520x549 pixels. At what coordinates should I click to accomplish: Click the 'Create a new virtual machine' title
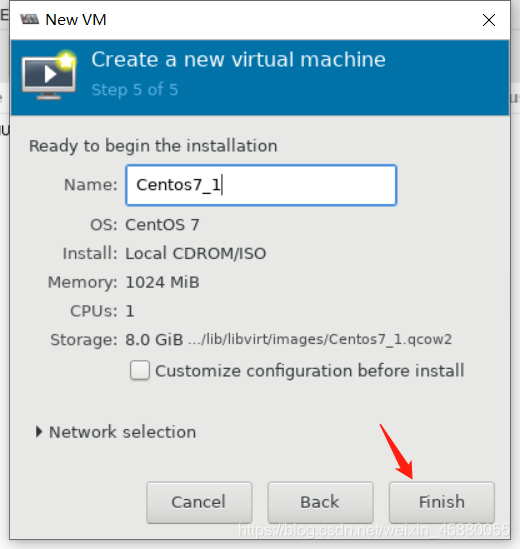point(238,59)
